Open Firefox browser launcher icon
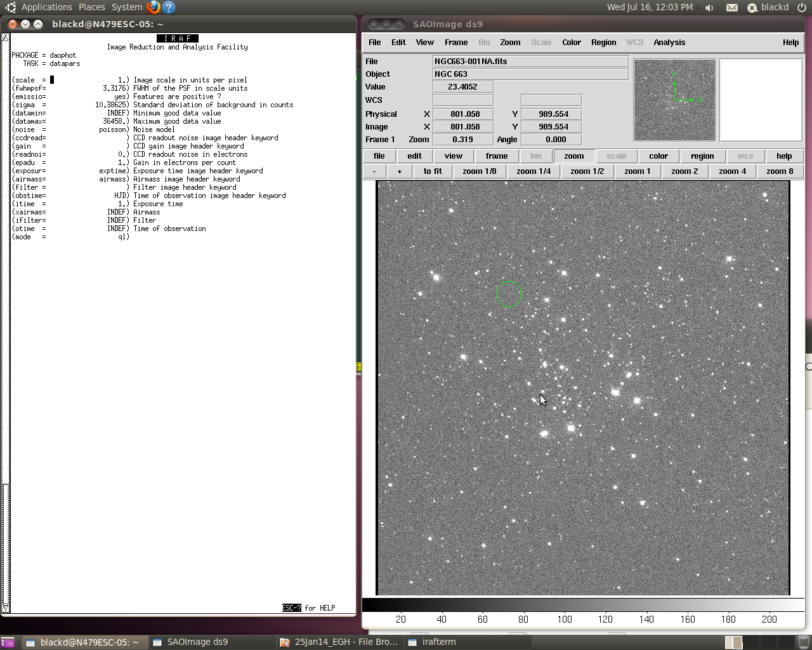812x650 pixels. pos(153,7)
